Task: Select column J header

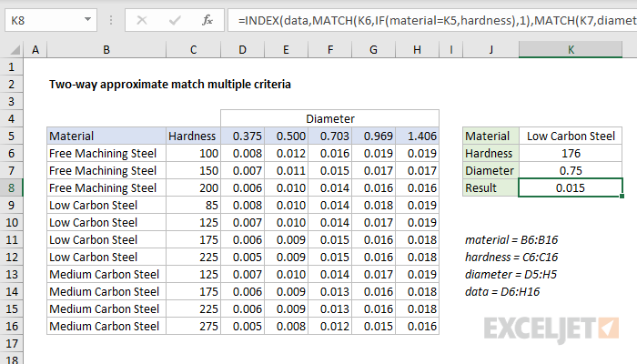Action: pyautogui.click(x=490, y=50)
